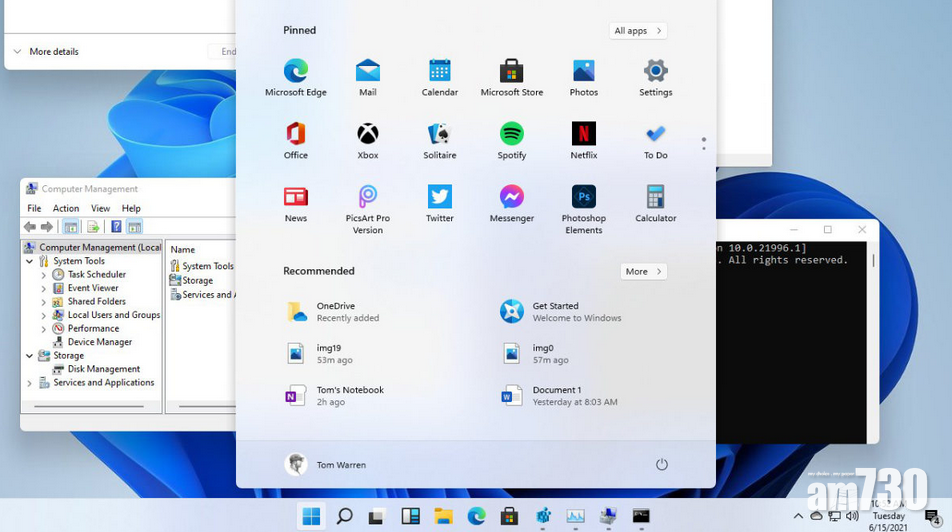The image size is (952, 532).
Task: Expand the Task Scheduler node
Action: pyautogui.click(x=43, y=275)
